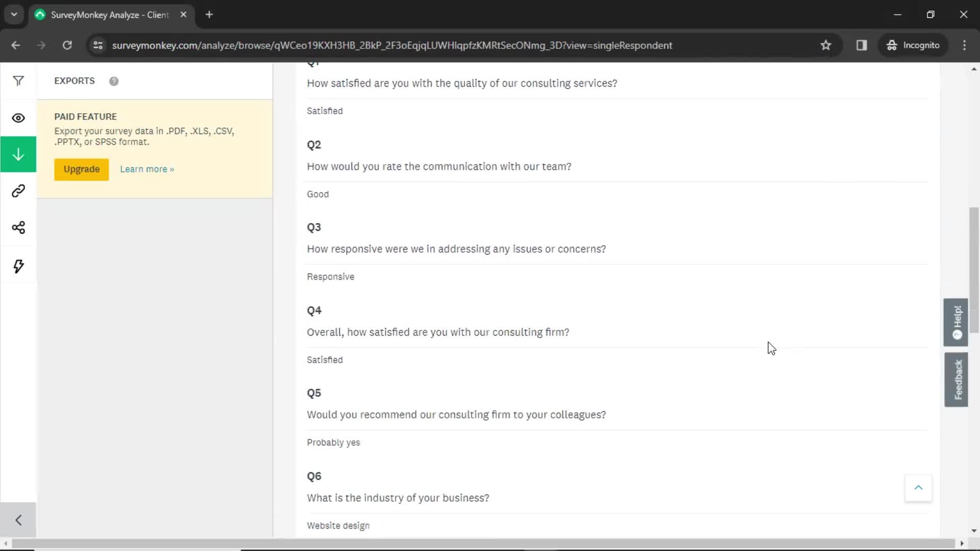
Task: Click 'How responsive were we' question text
Action: click(456, 249)
